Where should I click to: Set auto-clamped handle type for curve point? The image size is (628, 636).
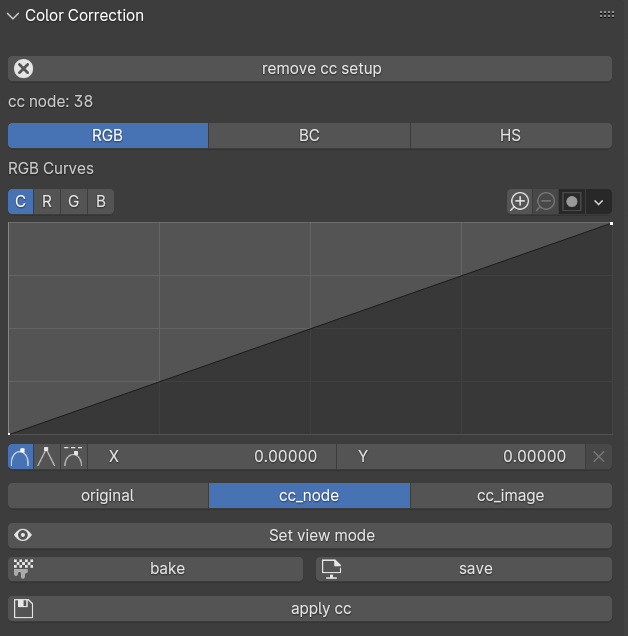pos(74,457)
